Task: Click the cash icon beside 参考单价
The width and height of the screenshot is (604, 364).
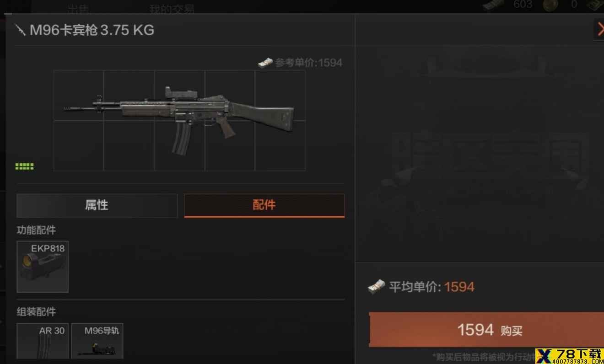Action: (x=265, y=63)
